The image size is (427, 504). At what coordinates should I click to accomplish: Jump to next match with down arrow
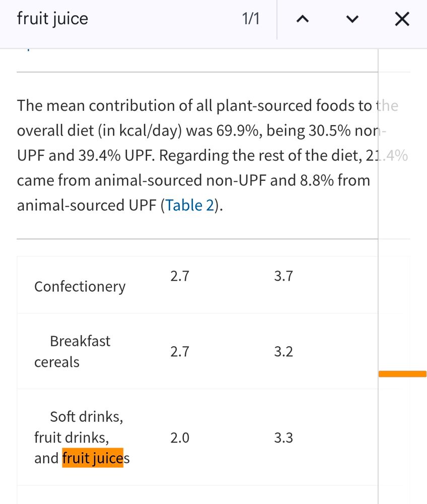pyautogui.click(x=352, y=20)
